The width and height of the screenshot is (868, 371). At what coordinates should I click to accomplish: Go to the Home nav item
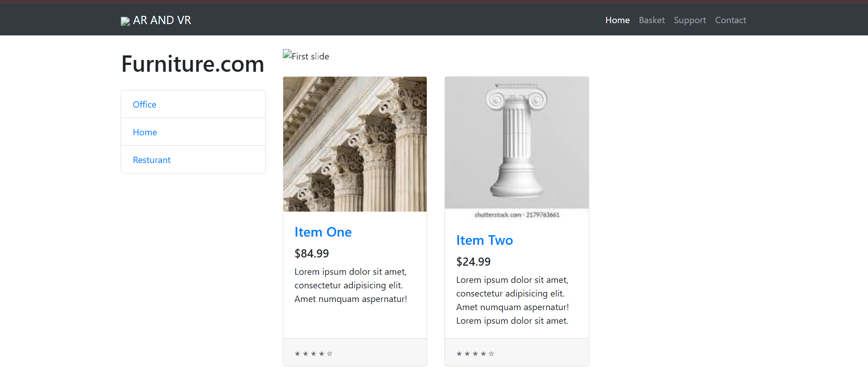point(617,20)
